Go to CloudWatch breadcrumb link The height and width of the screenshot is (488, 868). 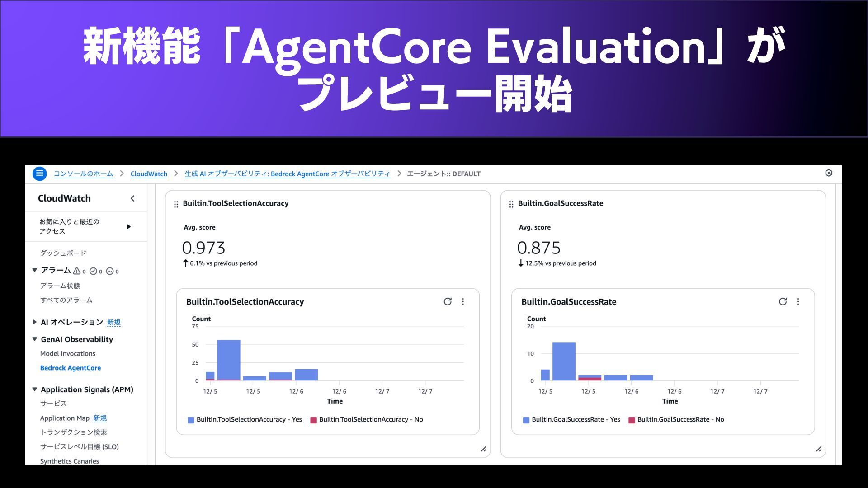149,174
